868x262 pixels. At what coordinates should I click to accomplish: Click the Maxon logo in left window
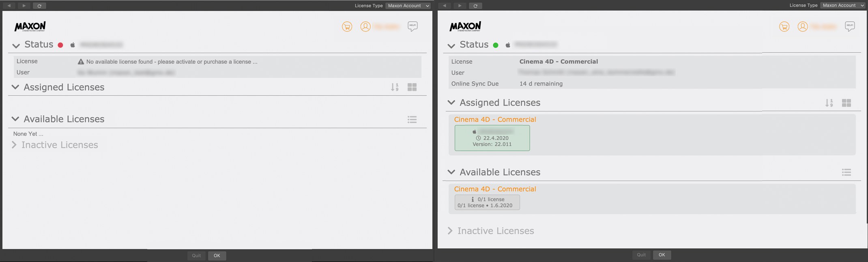pyautogui.click(x=30, y=26)
